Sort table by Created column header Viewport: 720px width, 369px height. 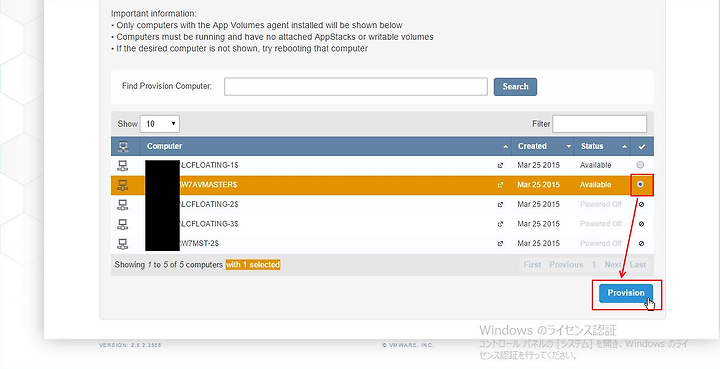pyautogui.click(x=543, y=146)
